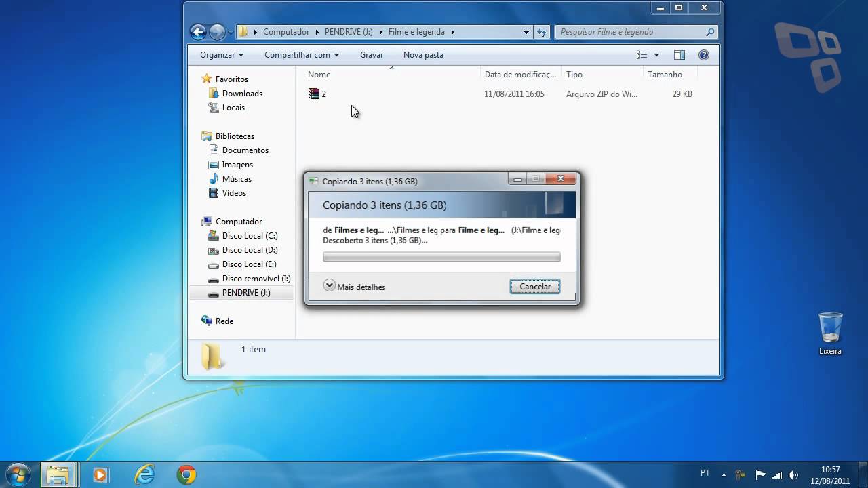This screenshot has width=868, height=488.
Task: Click the file size 29 KB
Action: click(682, 94)
